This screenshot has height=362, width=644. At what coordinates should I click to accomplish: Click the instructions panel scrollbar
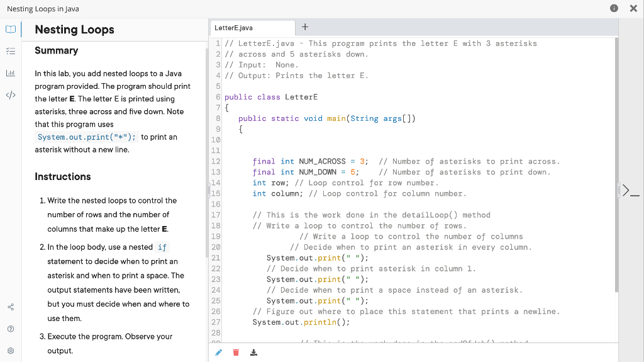(x=207, y=152)
